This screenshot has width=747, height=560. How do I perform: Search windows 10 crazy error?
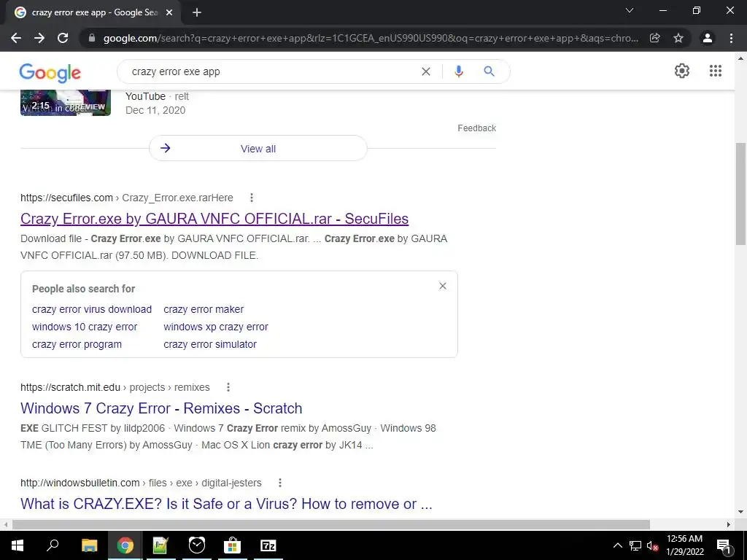click(85, 327)
